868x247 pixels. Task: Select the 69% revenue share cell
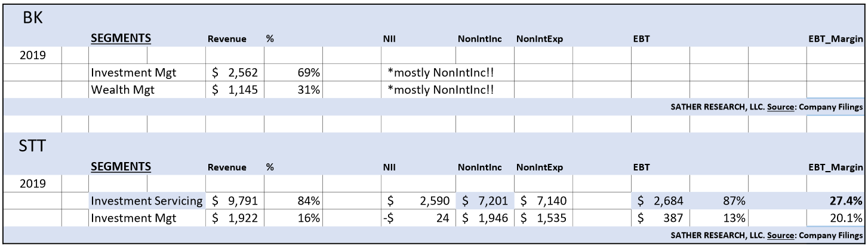coord(293,73)
